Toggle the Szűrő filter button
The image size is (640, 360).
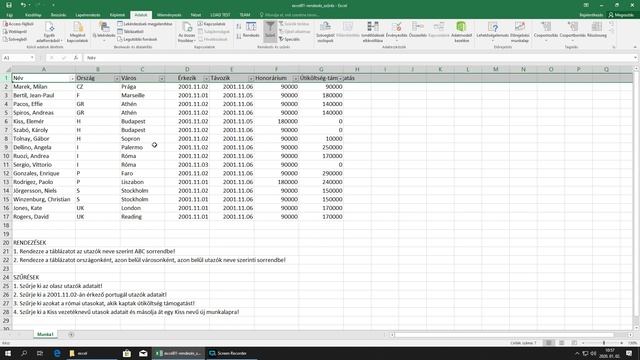coord(270,31)
